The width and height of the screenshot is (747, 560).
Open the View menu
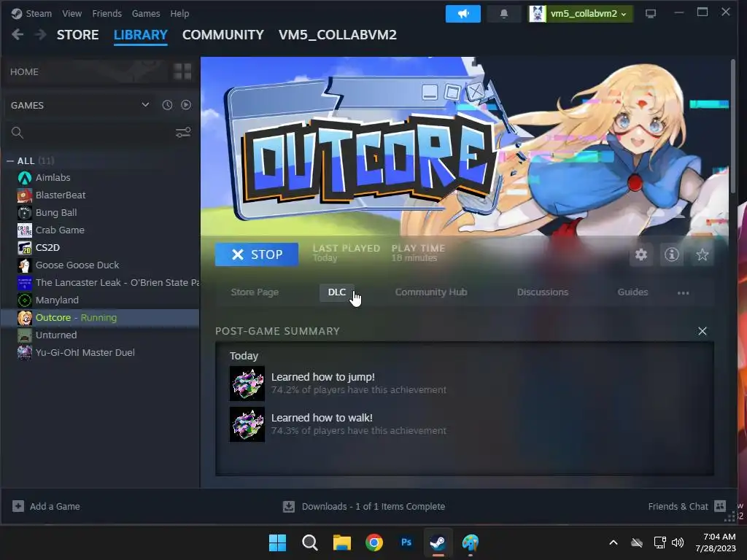tap(71, 13)
